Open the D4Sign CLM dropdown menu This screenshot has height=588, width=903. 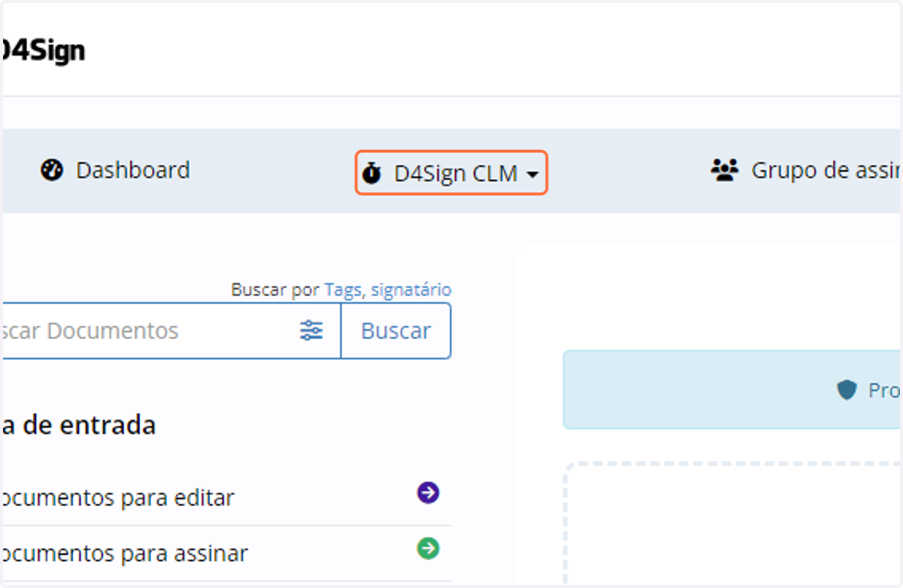451,174
